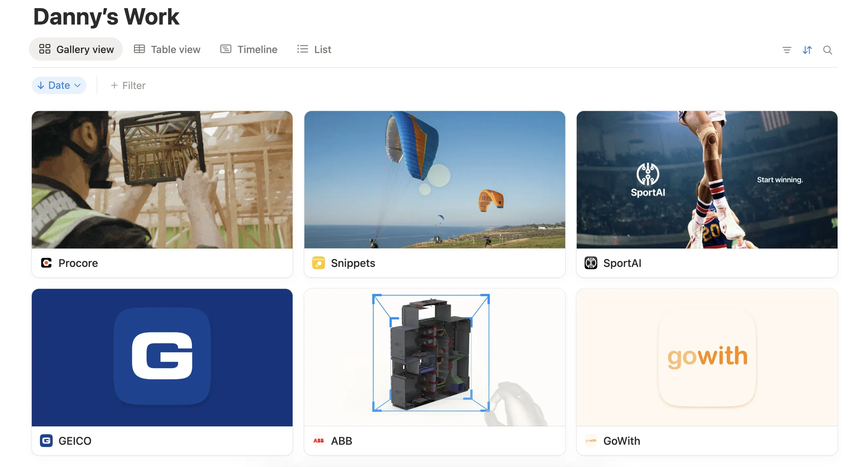Click the filter lines icon near search
This screenshot has height=467, width=868.
[787, 50]
